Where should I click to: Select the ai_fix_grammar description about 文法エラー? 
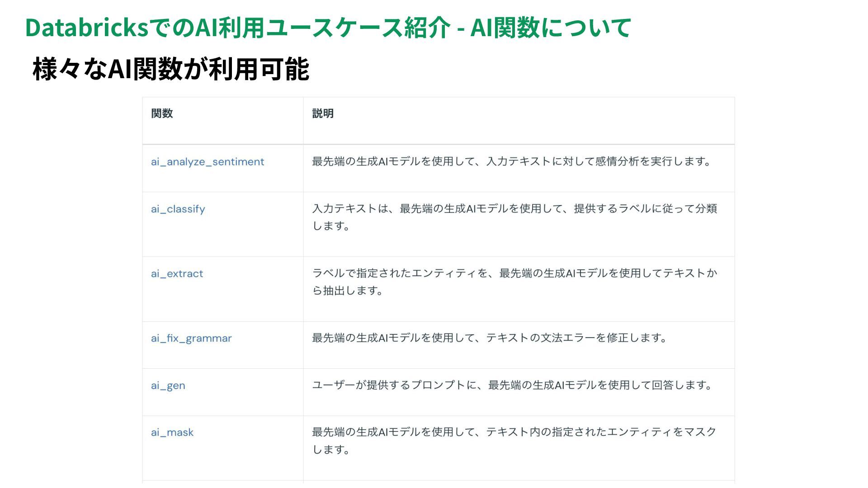pos(490,338)
